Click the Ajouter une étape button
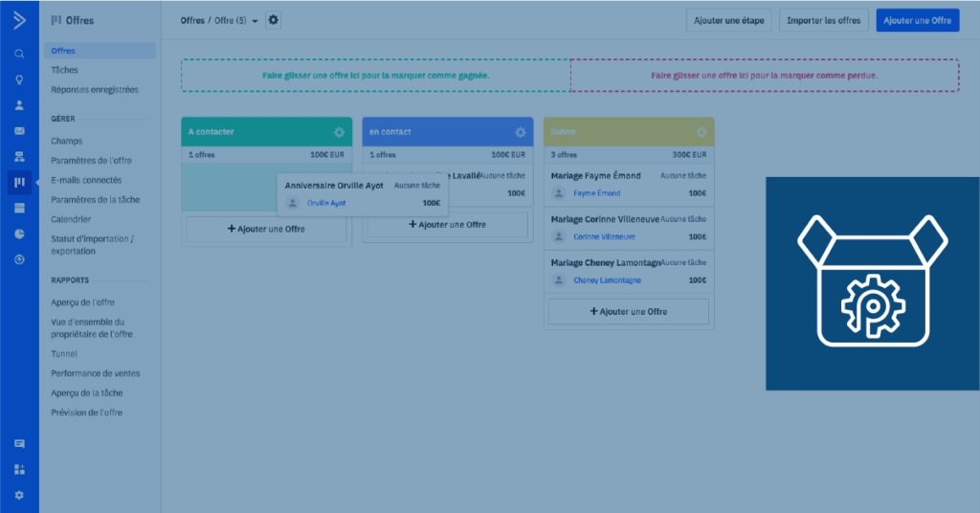The height and width of the screenshot is (513, 980). pos(728,20)
